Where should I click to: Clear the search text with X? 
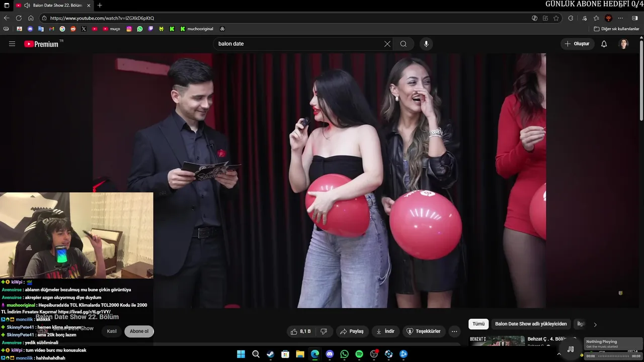point(387,44)
